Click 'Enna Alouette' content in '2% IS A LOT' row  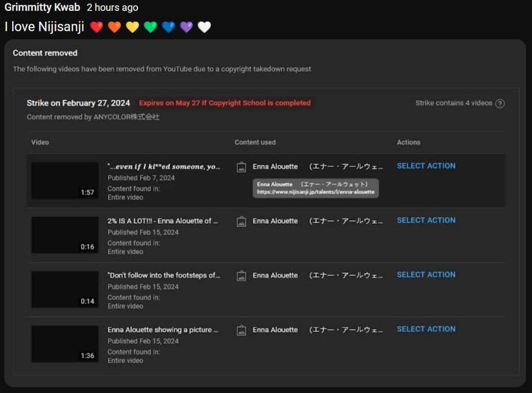click(318, 221)
